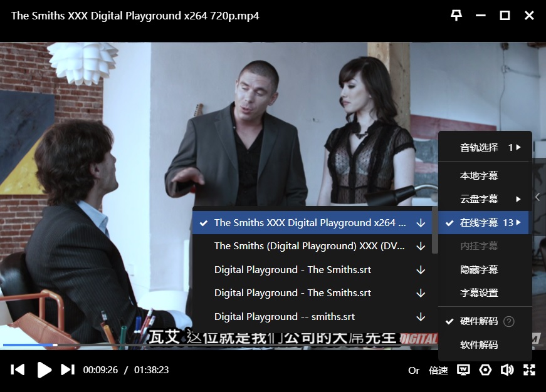Image resolution: width=546 pixels, height=392 pixels.
Task: Expand the side panel chevron at right edge
Action: [x=538, y=197]
